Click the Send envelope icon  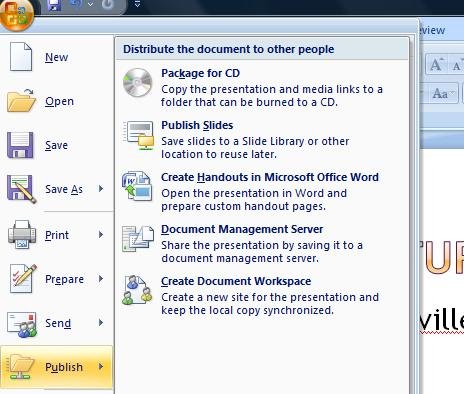click(22, 324)
